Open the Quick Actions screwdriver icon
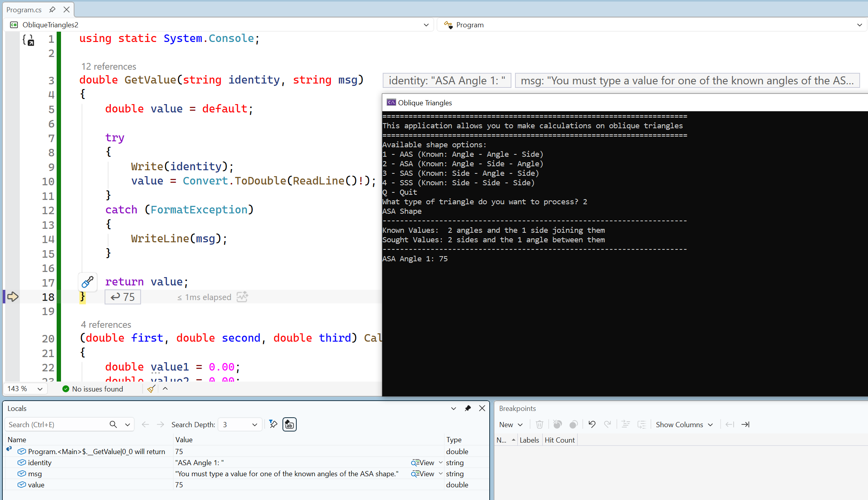 (x=88, y=282)
